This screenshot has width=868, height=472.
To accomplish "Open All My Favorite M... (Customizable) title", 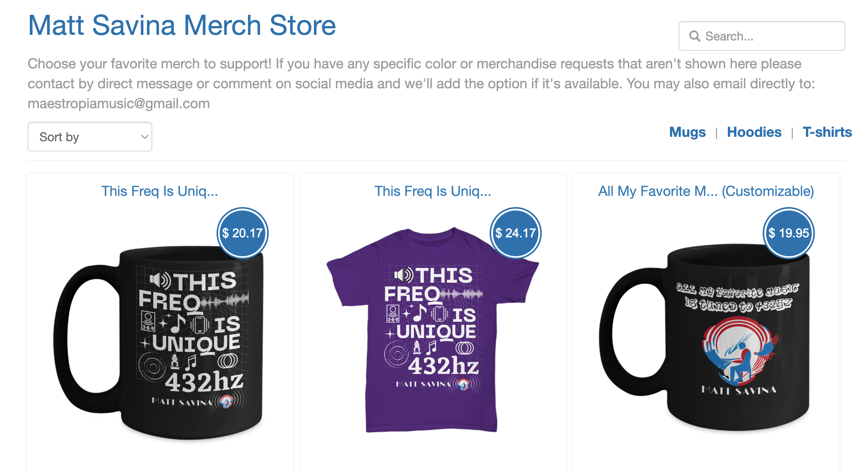I will pos(706,191).
